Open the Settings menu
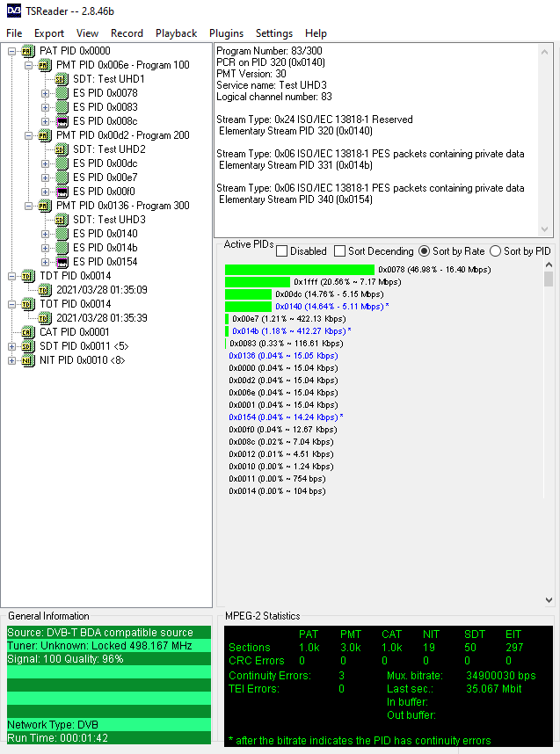This screenshot has width=560, height=754. pyautogui.click(x=274, y=33)
